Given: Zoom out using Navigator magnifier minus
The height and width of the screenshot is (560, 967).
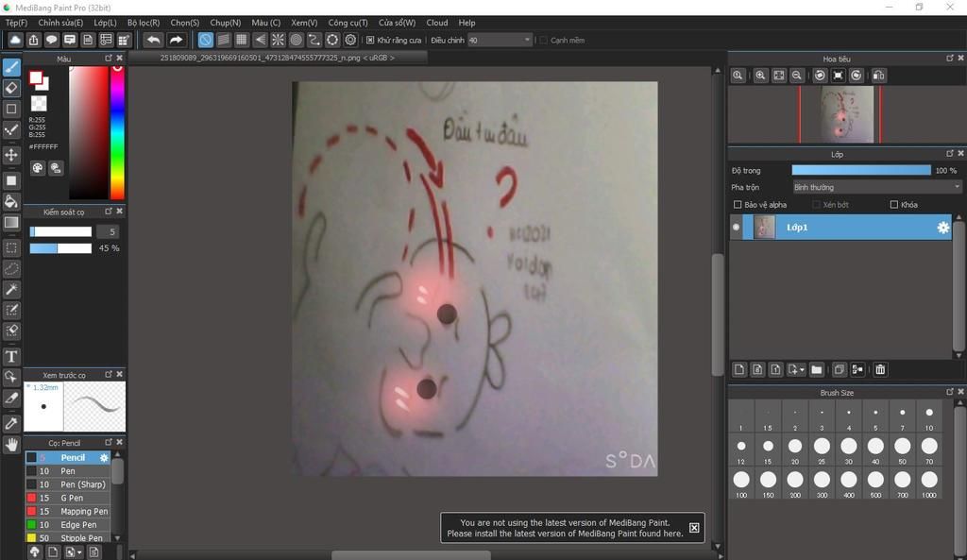Looking at the screenshot, I should 797,76.
